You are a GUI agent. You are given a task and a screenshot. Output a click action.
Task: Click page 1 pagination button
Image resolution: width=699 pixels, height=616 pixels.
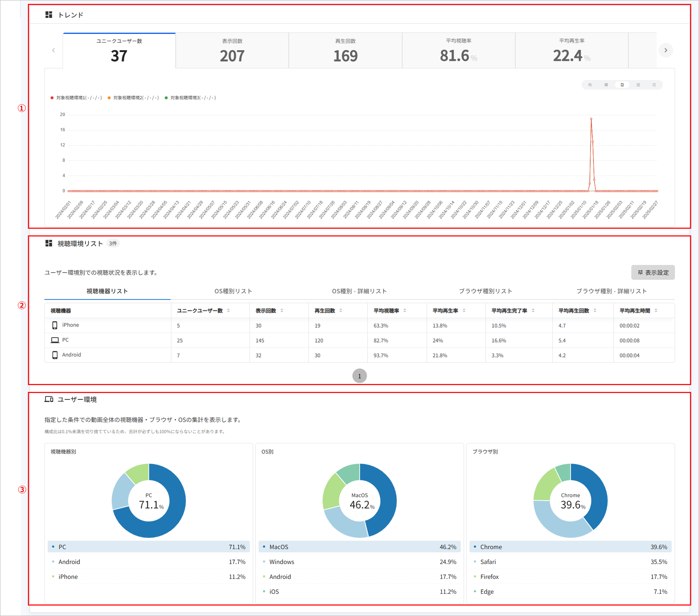pyautogui.click(x=359, y=376)
